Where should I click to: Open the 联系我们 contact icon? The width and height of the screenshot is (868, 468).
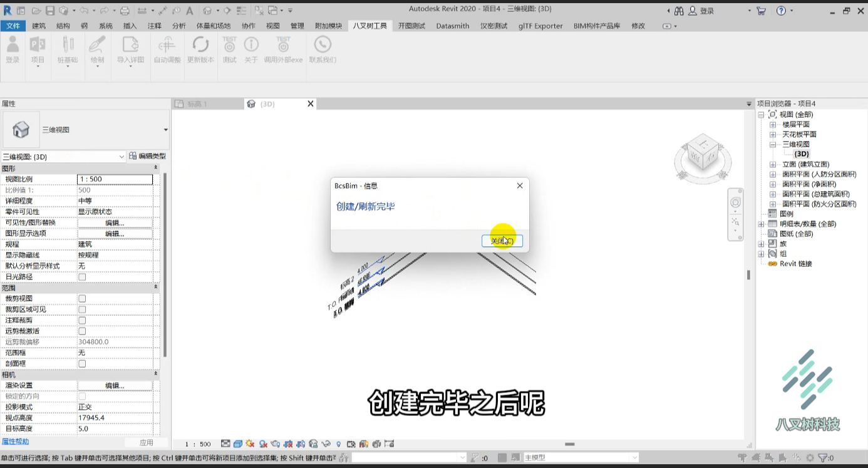pyautogui.click(x=323, y=49)
